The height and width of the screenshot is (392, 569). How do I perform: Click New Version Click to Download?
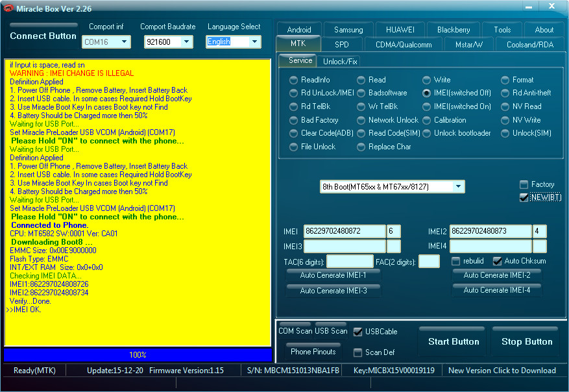click(x=502, y=371)
